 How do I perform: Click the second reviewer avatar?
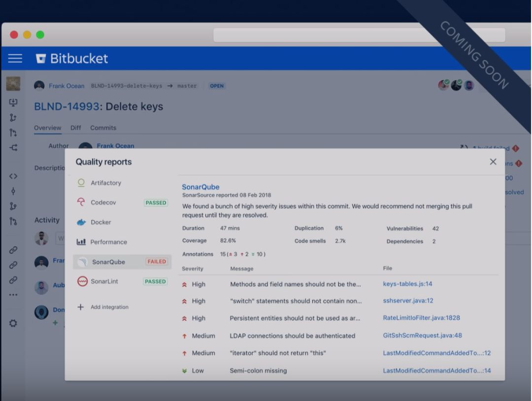456,85
